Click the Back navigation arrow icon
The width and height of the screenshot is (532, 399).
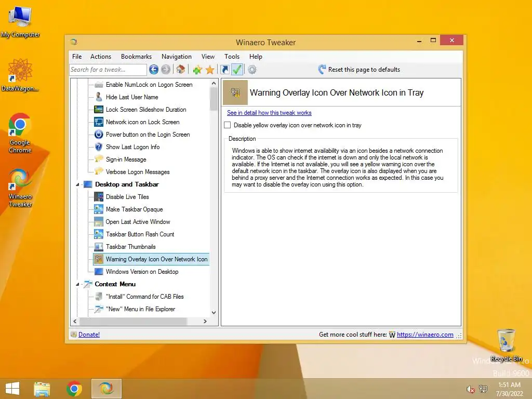[x=154, y=70]
